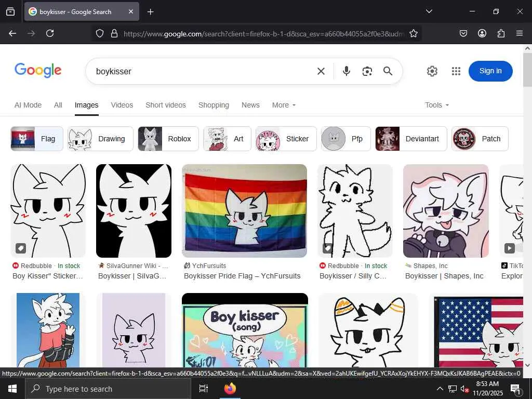Click Boykisser Pride Flag – YchFursuits title

click(242, 276)
